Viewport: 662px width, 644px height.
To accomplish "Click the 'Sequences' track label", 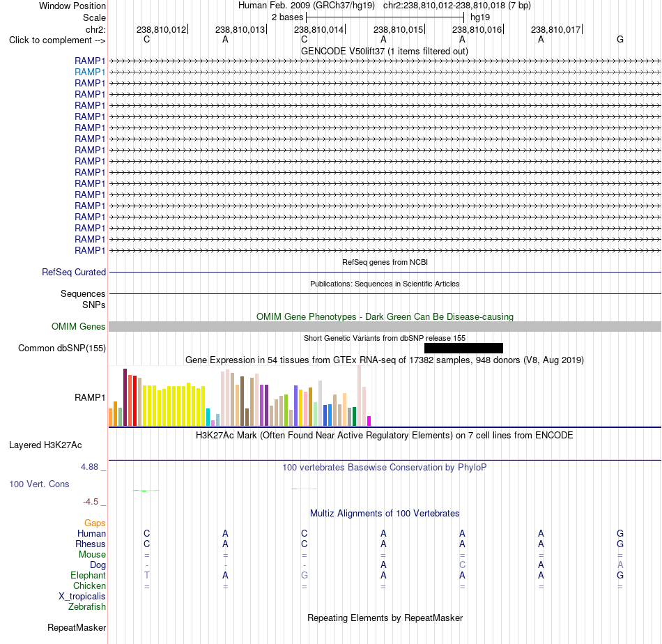I will tap(83, 294).
